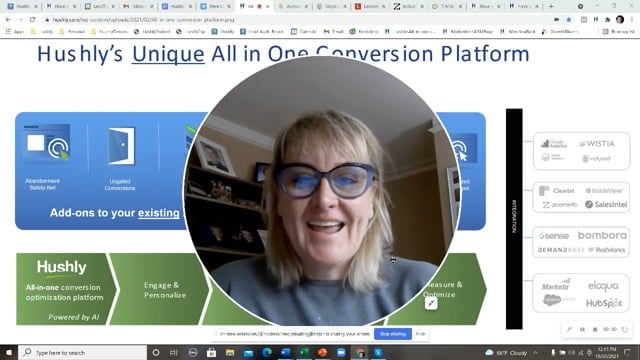
Task: Open the Reading list button
Action: click(619, 31)
